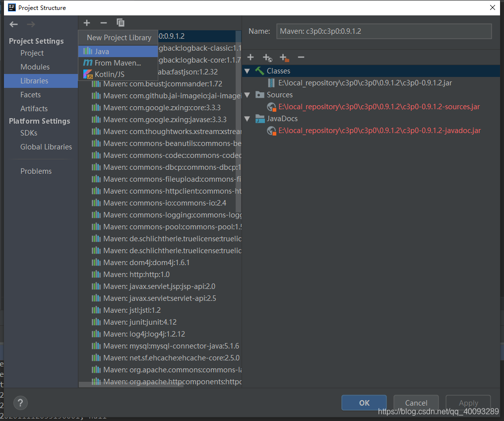504x421 pixels.
Task: Click the JavaDocs folder icon
Action: 260,119
